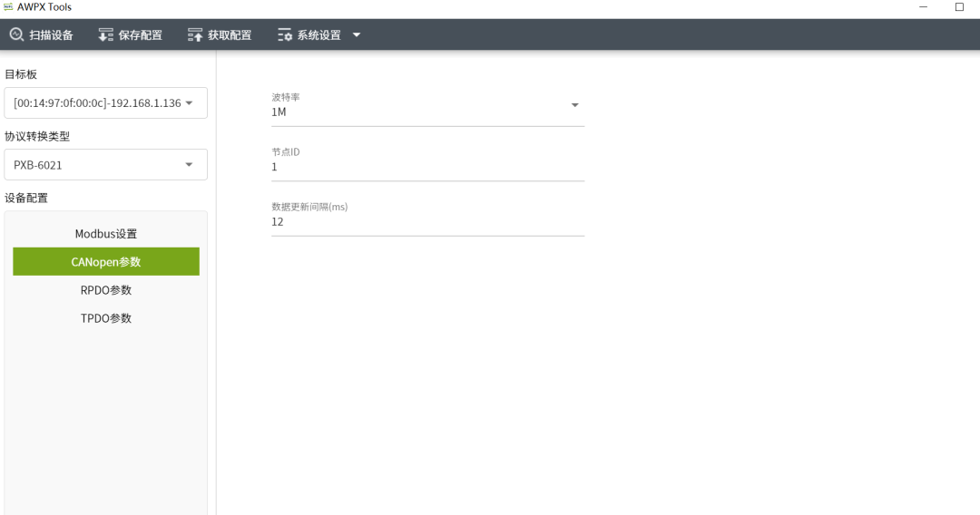Minimize the AWPX Tools window
The width and height of the screenshot is (980, 515).
click(923, 7)
